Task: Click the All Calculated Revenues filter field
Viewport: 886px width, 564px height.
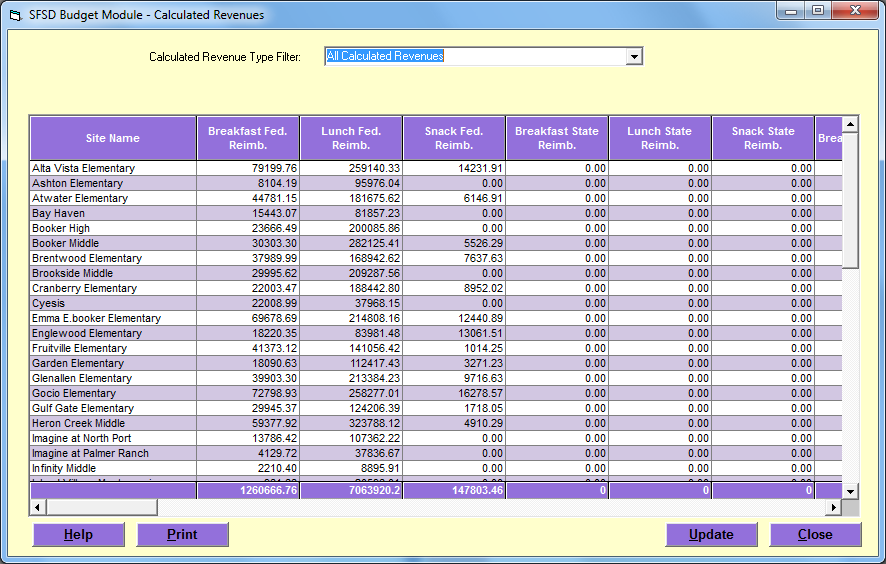Action: (x=475, y=57)
